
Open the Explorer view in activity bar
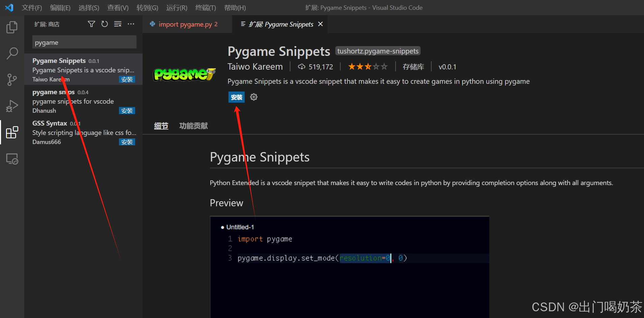12,27
